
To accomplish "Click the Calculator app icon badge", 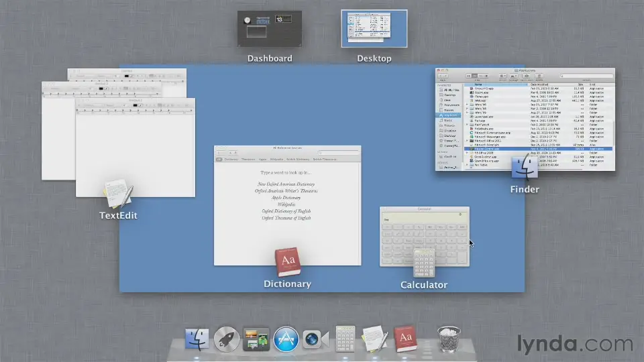I will click(424, 263).
